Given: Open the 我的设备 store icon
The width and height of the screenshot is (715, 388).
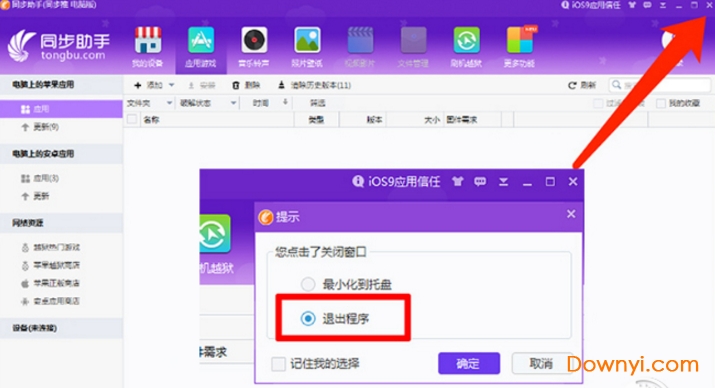Looking at the screenshot, I should (x=147, y=40).
